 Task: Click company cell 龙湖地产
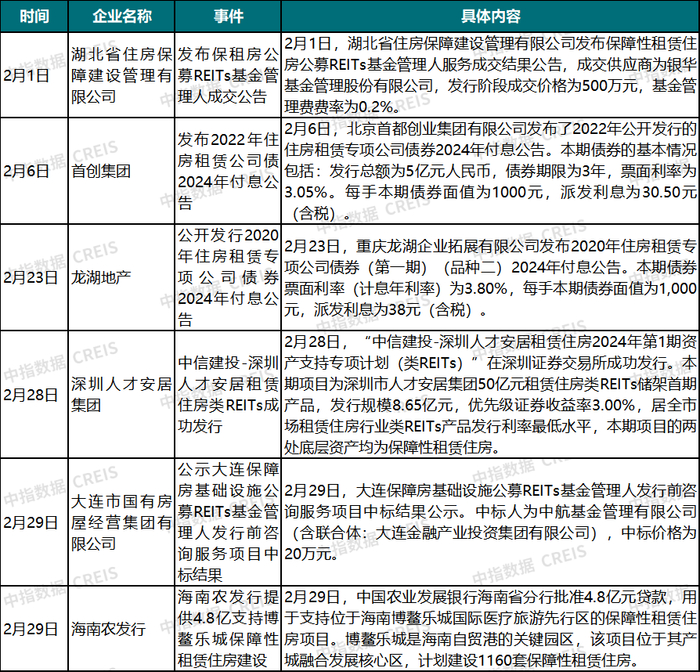(x=121, y=277)
